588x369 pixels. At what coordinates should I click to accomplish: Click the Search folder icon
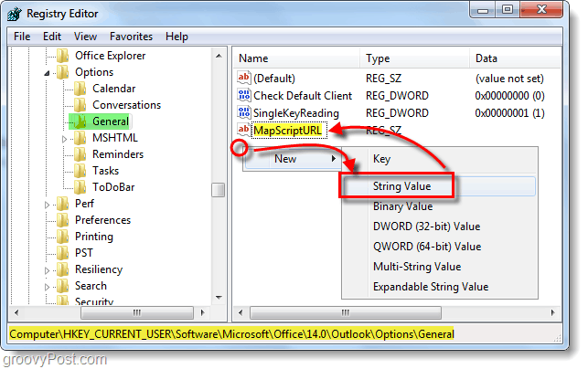63,287
